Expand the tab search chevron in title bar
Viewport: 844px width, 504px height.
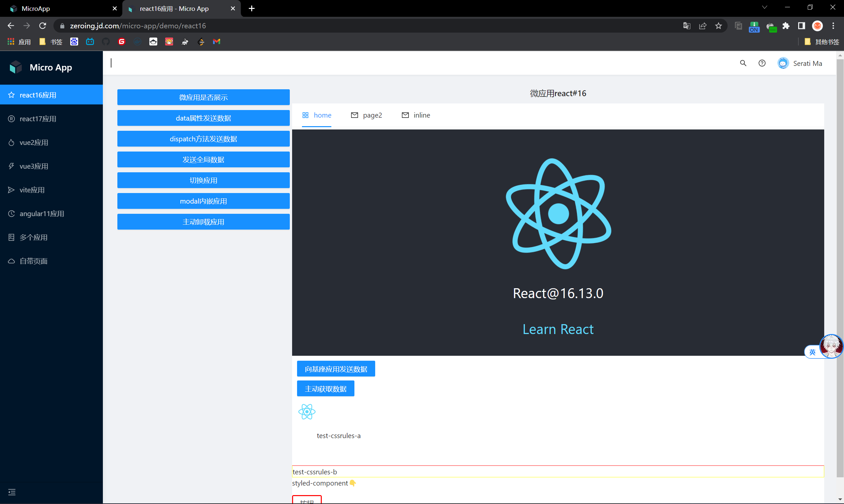point(765,8)
